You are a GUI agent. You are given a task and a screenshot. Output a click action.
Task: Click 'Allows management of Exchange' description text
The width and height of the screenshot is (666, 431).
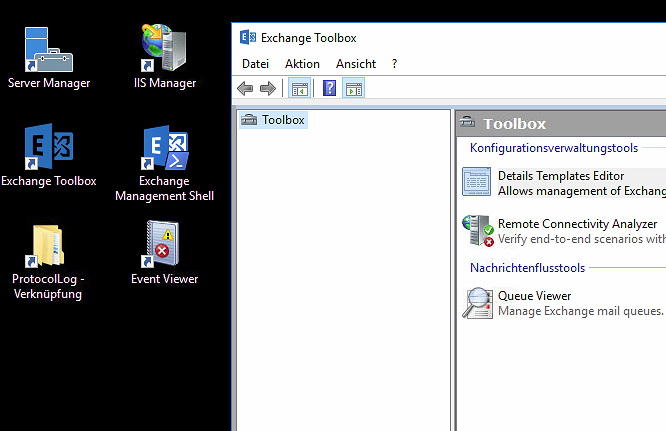[582, 191]
